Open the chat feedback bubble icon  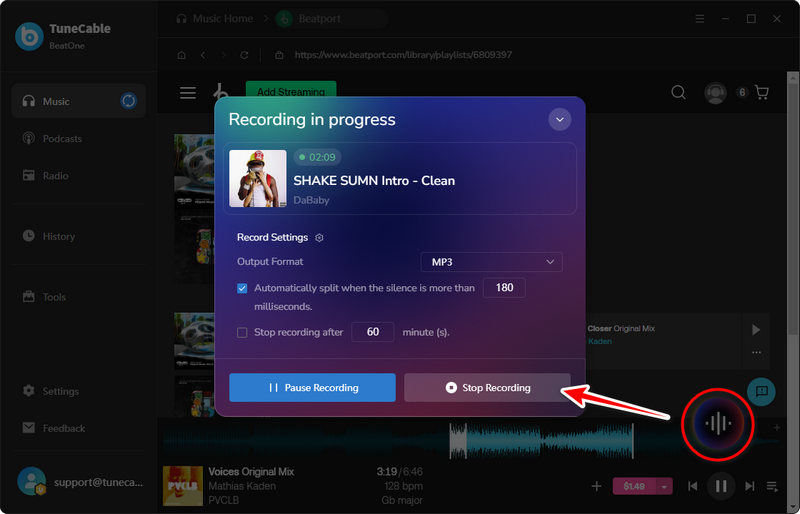click(x=761, y=391)
